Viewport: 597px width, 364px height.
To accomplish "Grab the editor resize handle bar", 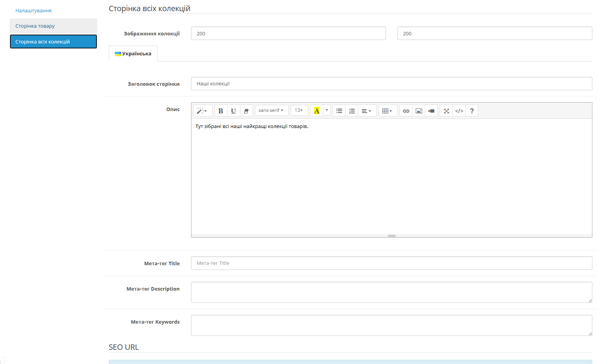I will [392, 236].
